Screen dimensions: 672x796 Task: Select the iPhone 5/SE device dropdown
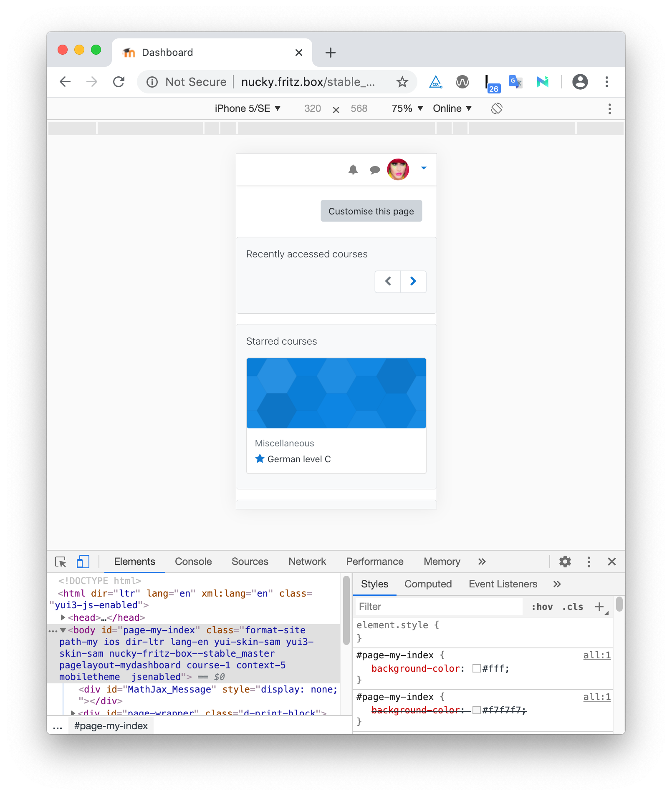(x=248, y=108)
